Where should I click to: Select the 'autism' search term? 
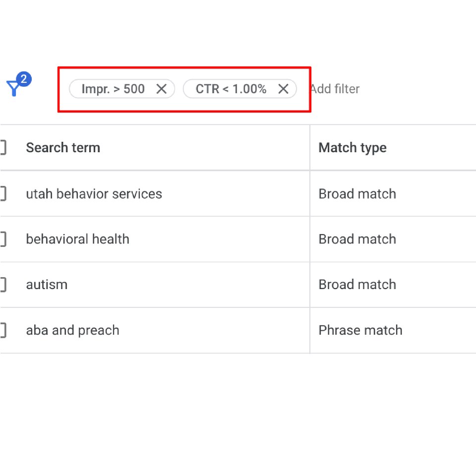[47, 285]
